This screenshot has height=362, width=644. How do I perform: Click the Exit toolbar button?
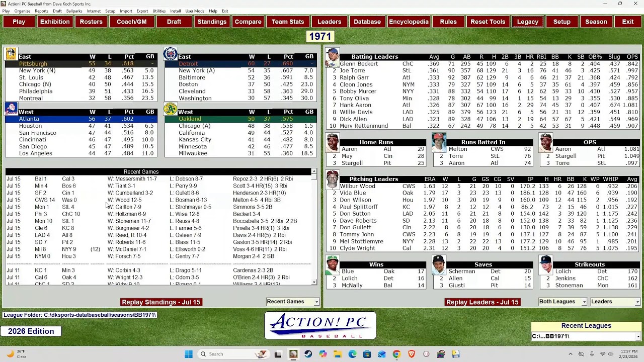pos(628,22)
